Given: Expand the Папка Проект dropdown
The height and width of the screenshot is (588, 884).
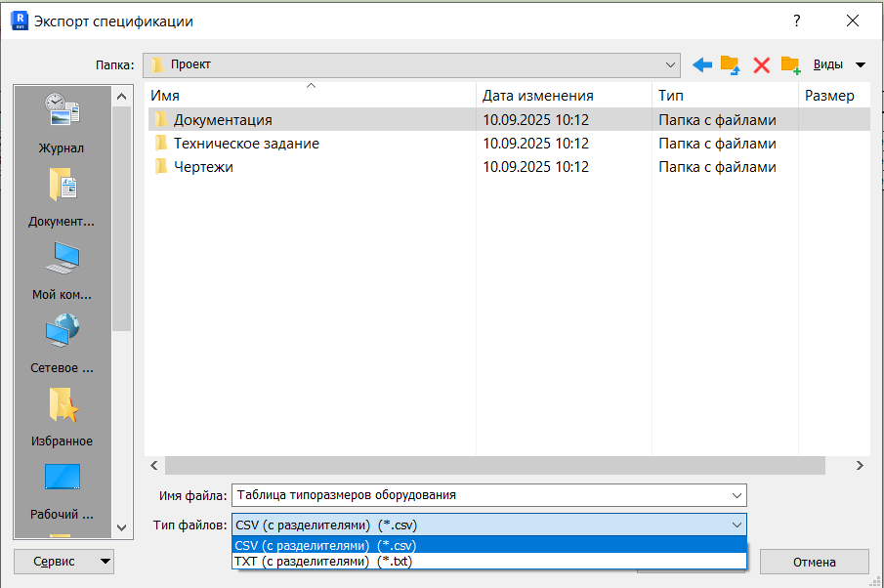Looking at the screenshot, I should (670, 64).
